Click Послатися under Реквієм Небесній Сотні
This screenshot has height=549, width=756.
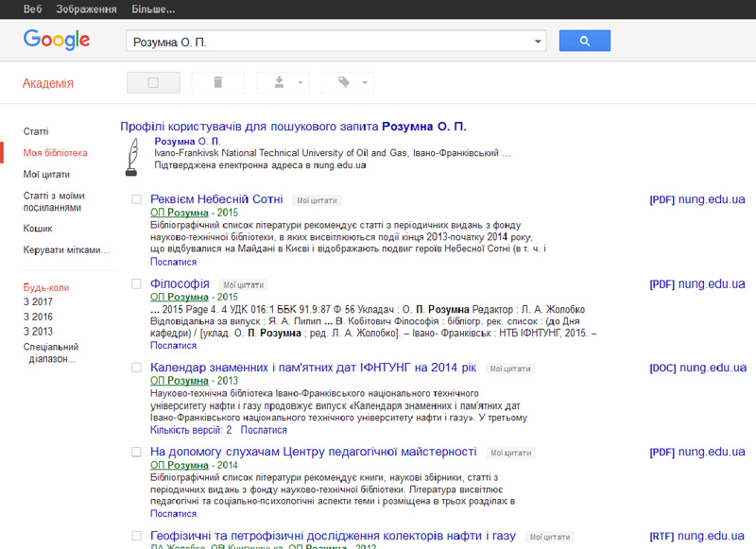(x=174, y=262)
